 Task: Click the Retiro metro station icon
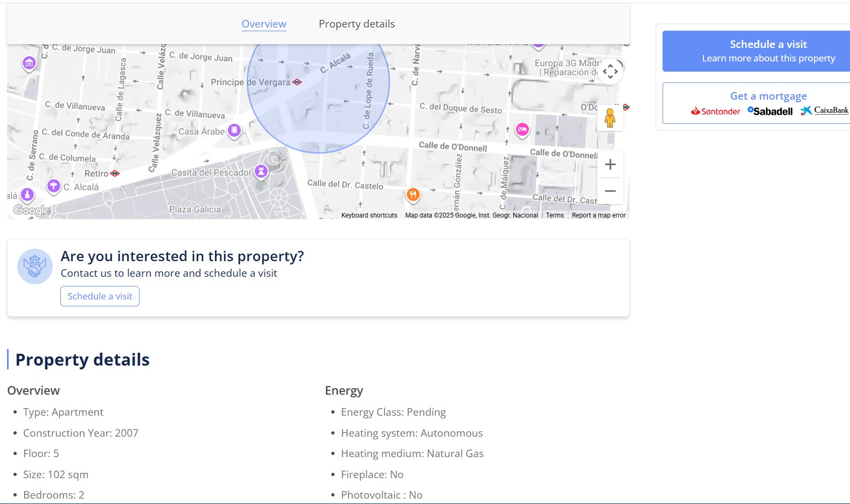click(x=115, y=173)
